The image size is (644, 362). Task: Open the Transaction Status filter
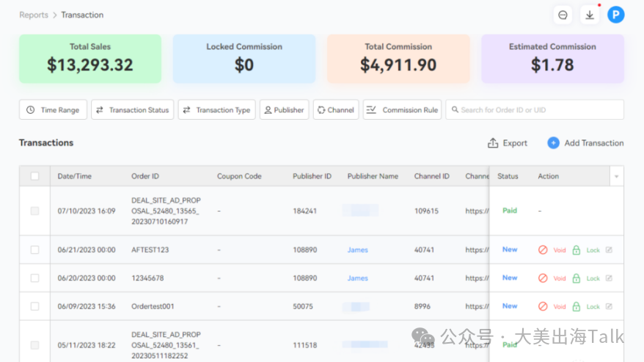[x=132, y=110]
